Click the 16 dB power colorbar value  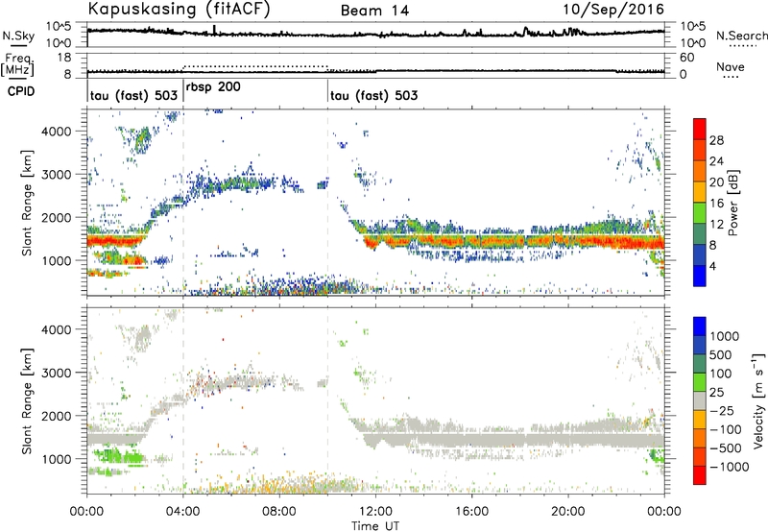pyautogui.click(x=716, y=204)
